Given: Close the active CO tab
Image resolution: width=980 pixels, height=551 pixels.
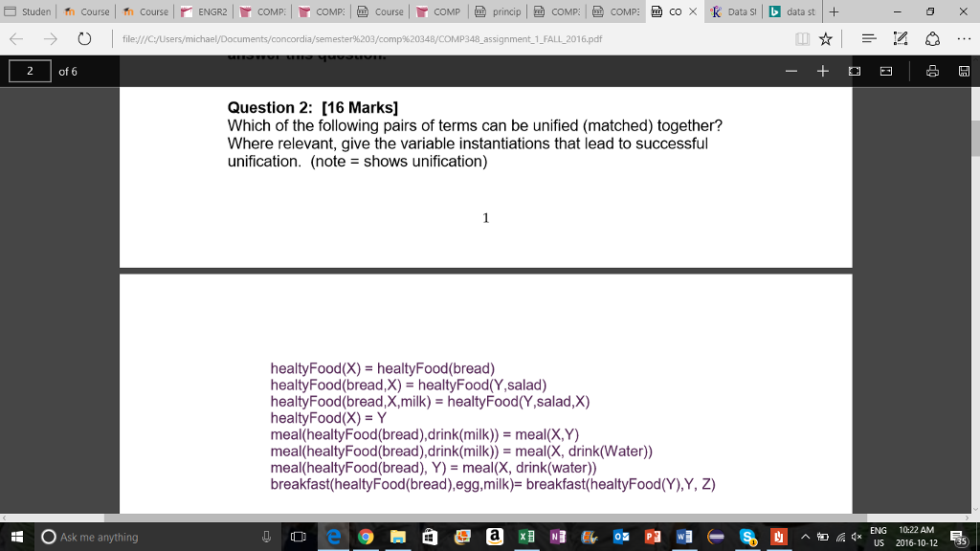Looking at the screenshot, I should pyautogui.click(x=693, y=11).
